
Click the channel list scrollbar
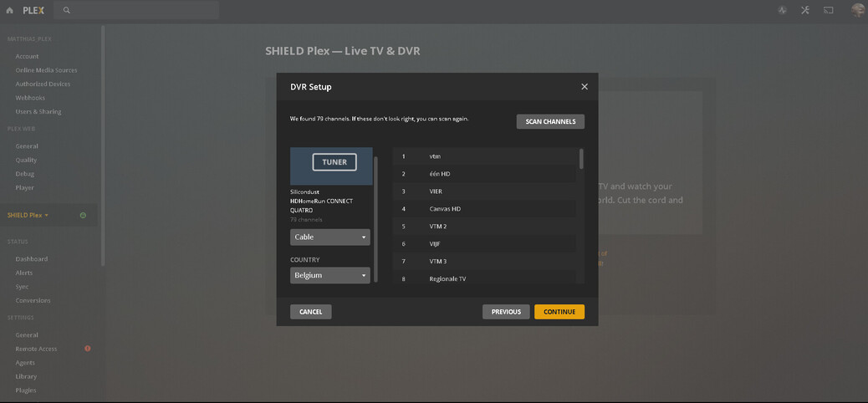[581, 159]
